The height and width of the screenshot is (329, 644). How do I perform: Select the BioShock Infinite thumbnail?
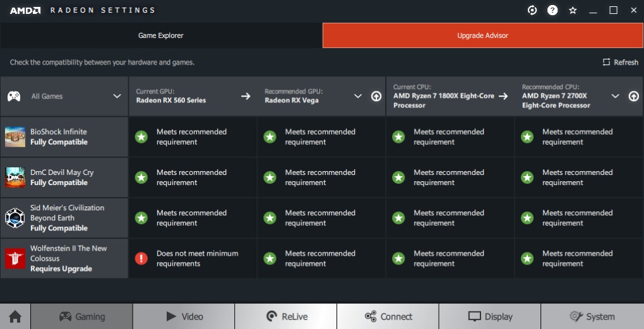tap(15, 137)
